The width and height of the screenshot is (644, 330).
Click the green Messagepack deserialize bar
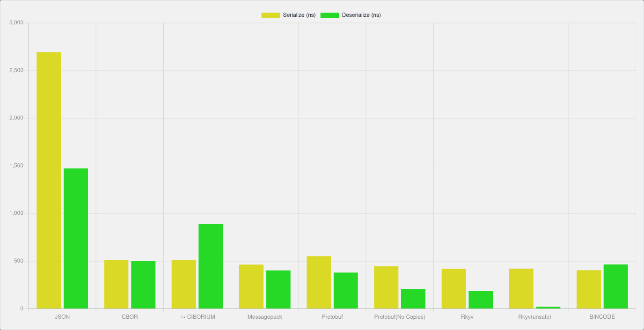[x=278, y=289]
